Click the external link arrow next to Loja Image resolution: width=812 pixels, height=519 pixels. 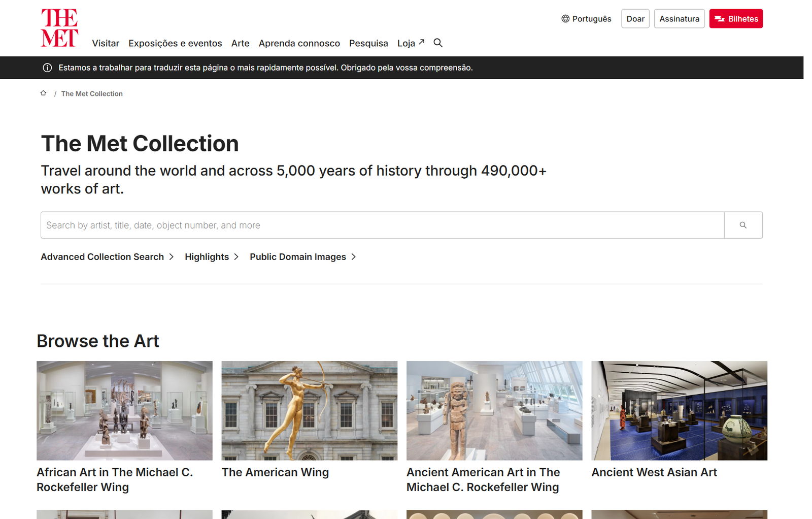[421, 42]
